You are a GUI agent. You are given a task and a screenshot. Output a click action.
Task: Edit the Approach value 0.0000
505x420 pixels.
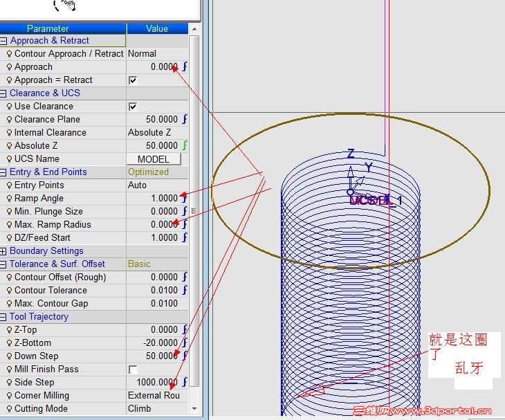click(164, 66)
